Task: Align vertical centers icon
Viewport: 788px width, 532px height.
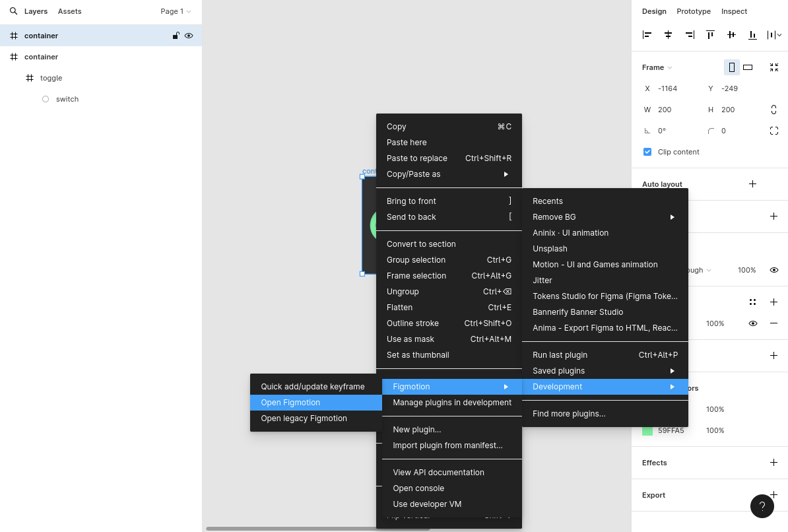Action: (x=731, y=35)
